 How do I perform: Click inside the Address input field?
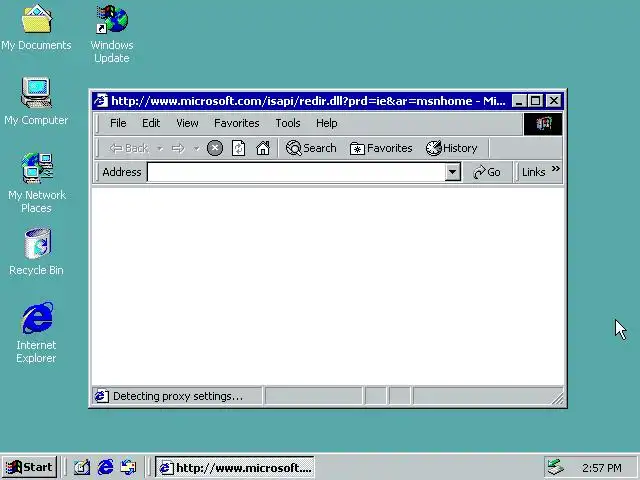click(x=296, y=172)
